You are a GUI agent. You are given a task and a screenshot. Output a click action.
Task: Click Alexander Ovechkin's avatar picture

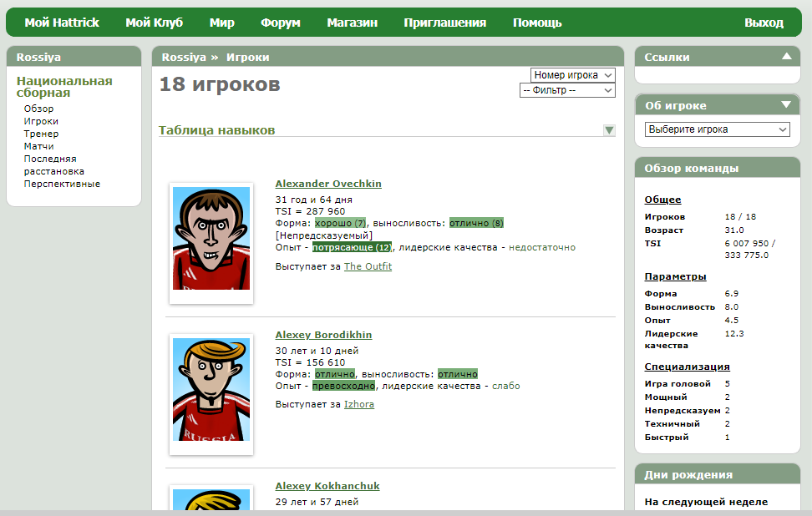pos(211,238)
